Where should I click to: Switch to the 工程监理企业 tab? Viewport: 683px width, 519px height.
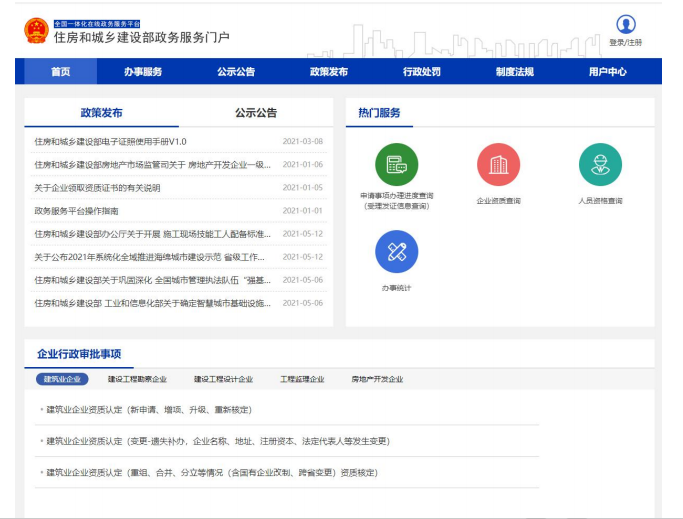302,380
